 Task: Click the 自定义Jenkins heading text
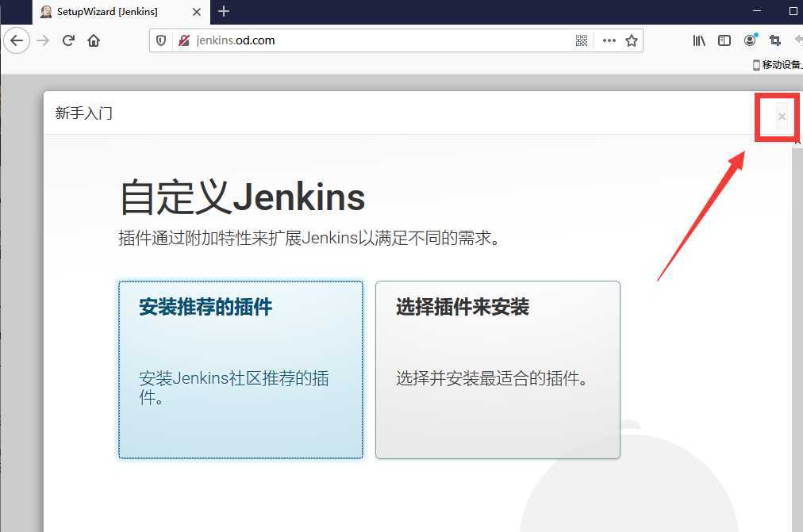click(x=242, y=197)
